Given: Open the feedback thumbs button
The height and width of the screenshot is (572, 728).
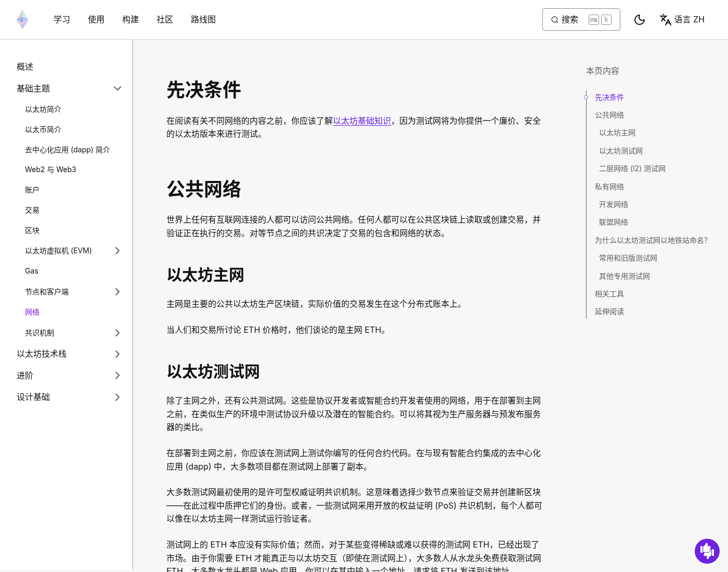Looking at the screenshot, I should [x=707, y=551].
